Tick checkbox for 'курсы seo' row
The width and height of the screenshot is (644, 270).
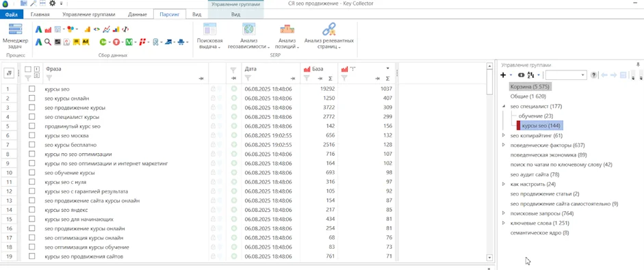tap(31, 89)
